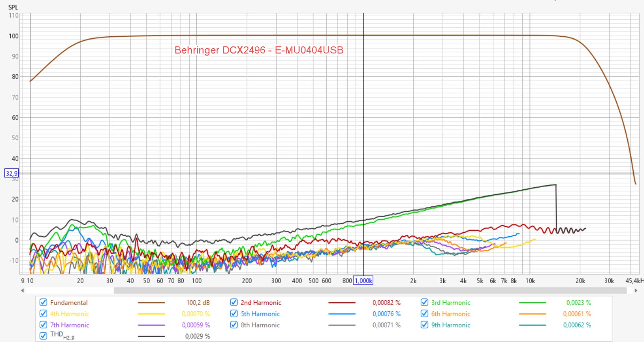
Task: Click the 8th Harmonic 0,00071 % value
Action: (386, 325)
